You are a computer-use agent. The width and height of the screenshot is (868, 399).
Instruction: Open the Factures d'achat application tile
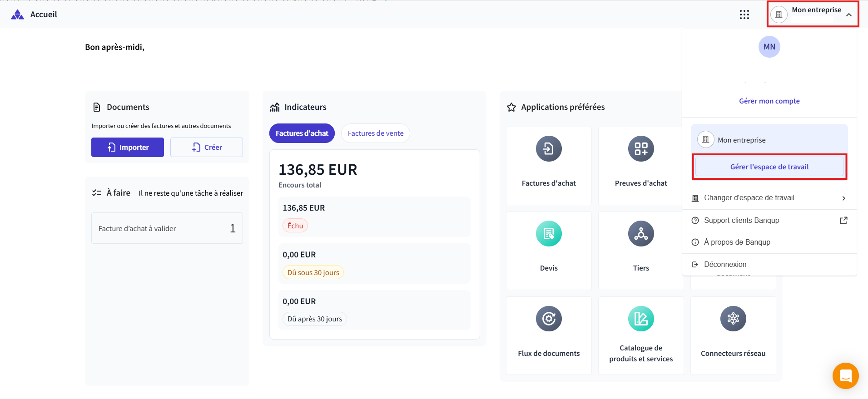(549, 165)
